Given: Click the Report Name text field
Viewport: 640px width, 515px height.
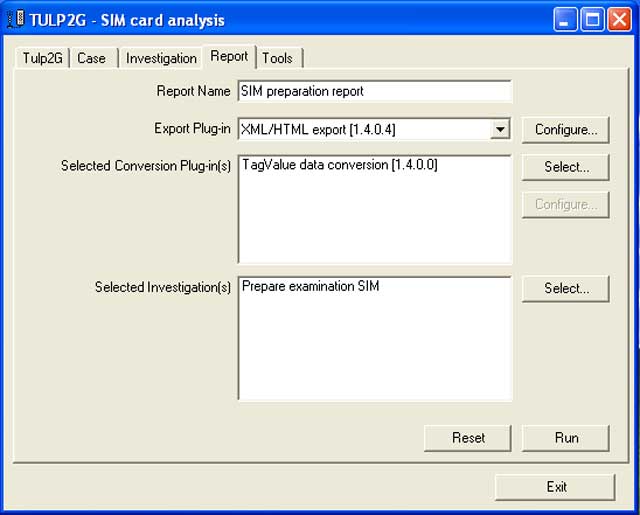Looking at the screenshot, I should (375, 91).
